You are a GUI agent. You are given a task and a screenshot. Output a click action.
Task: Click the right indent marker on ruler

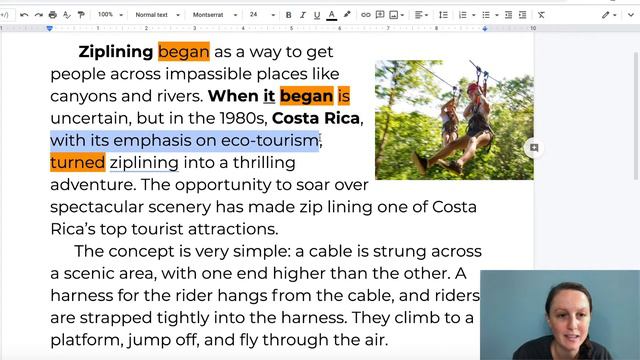(x=485, y=29)
